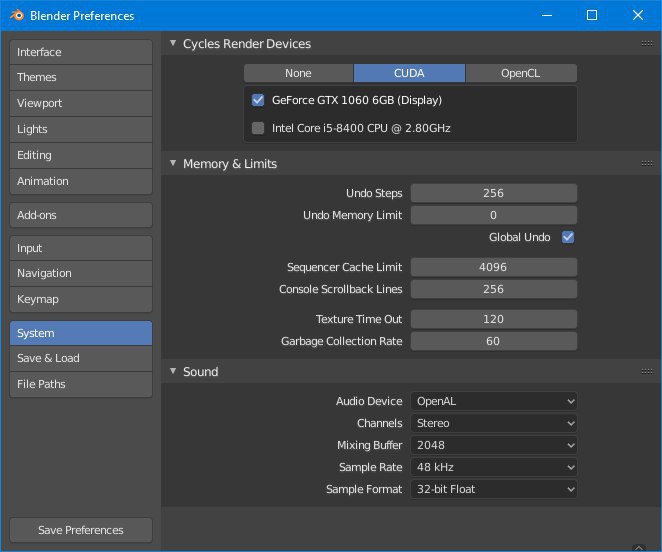
Task: Open the Sample Format dropdown
Action: point(494,489)
